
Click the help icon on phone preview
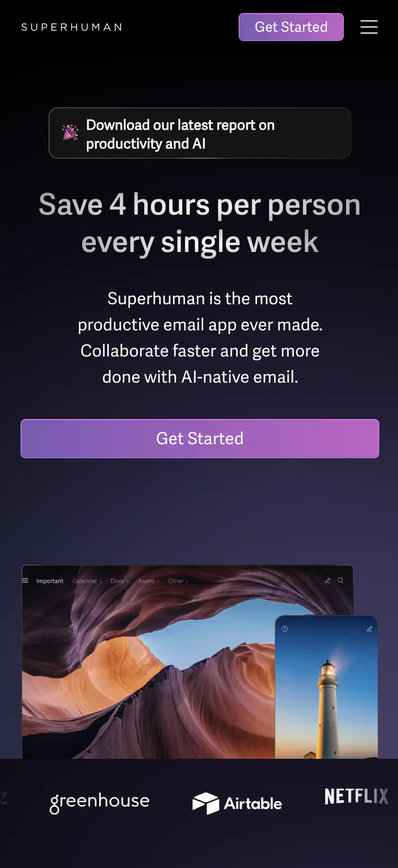pyautogui.click(x=284, y=629)
